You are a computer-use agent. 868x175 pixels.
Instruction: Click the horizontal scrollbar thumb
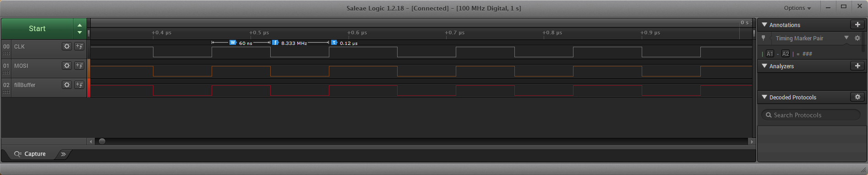tap(102, 141)
